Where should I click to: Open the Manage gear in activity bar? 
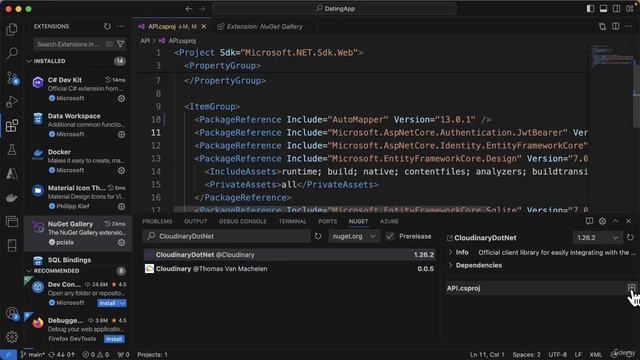pos(12,337)
